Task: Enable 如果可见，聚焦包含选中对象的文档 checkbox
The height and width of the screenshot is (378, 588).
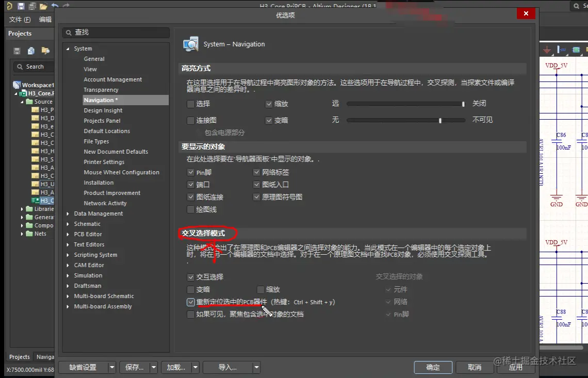Action: 190,314
